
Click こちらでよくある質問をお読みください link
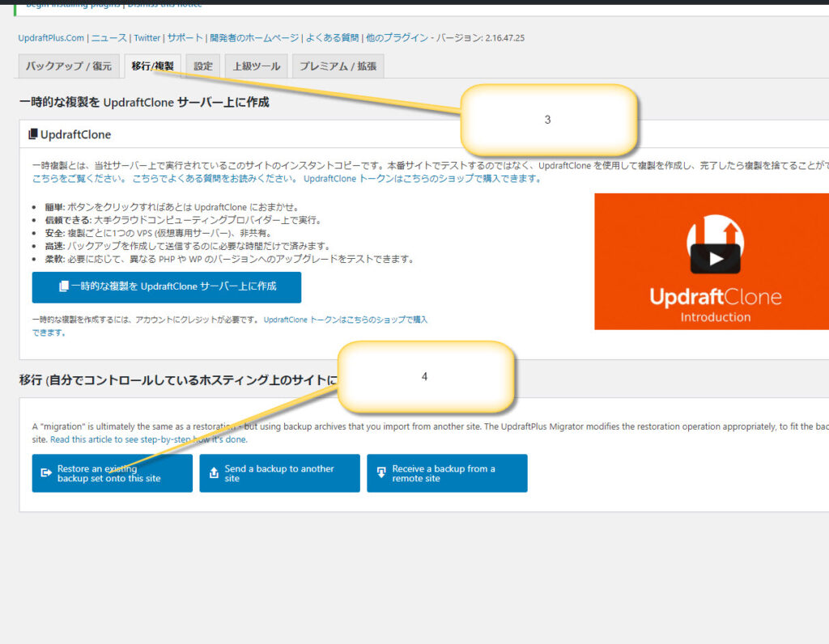215,179
